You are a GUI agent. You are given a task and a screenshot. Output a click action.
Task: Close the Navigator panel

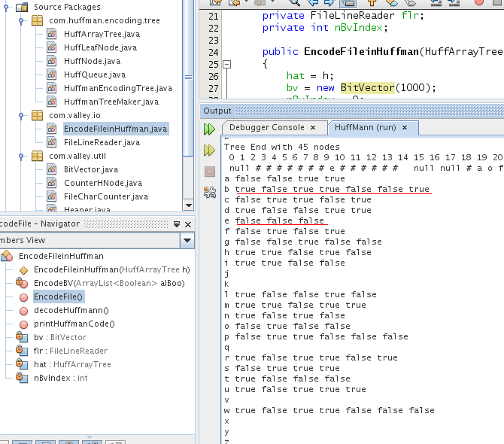pos(188,224)
